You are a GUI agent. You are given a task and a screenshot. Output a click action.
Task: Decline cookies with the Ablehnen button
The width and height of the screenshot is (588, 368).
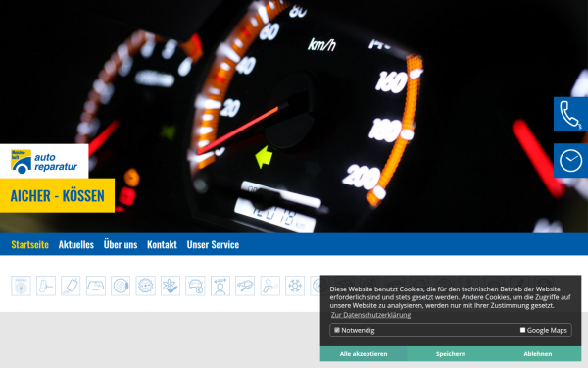538,354
